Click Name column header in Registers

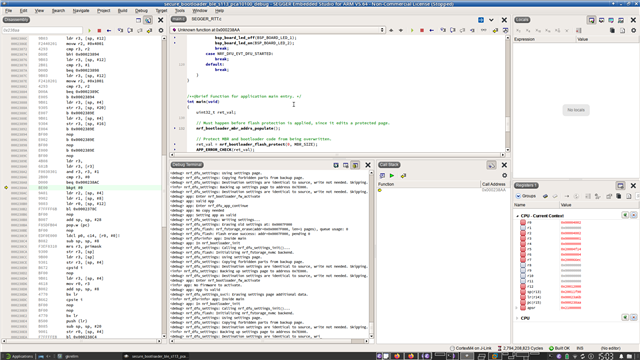[x=536, y=205]
